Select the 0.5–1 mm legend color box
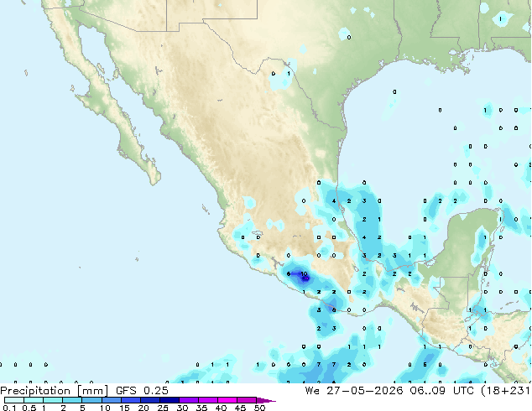This screenshot has width=532, height=411. [x=34, y=400]
